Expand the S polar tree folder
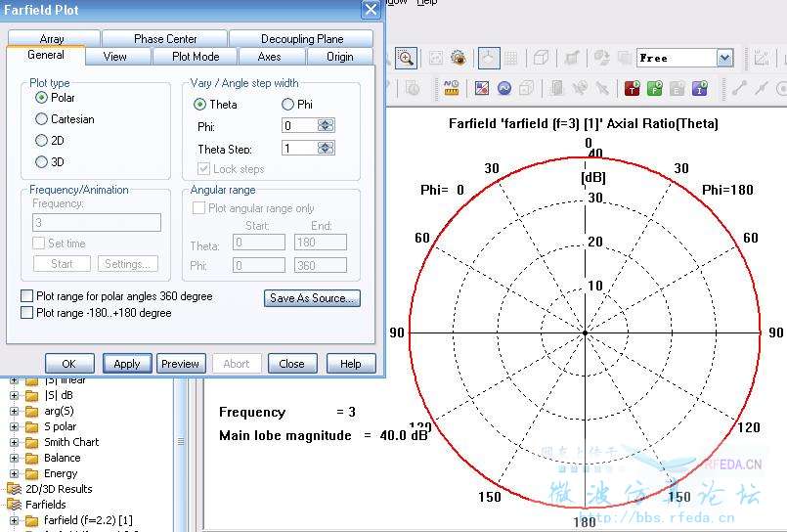This screenshot has width=787, height=532. (14, 426)
